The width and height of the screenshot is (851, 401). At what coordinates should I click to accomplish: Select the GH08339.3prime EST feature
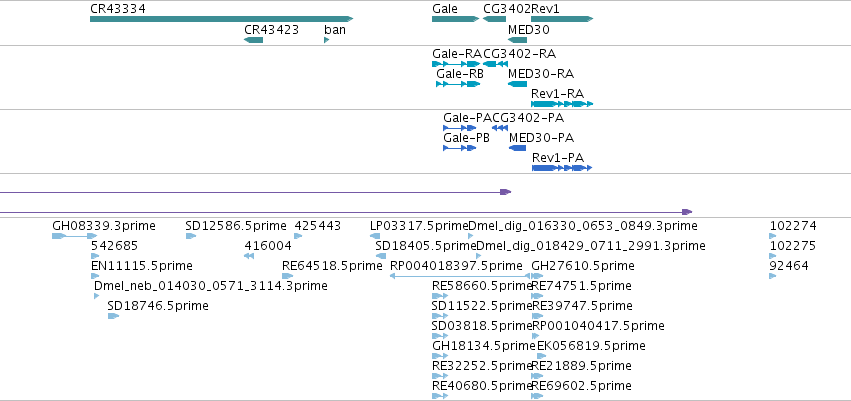click(x=75, y=236)
